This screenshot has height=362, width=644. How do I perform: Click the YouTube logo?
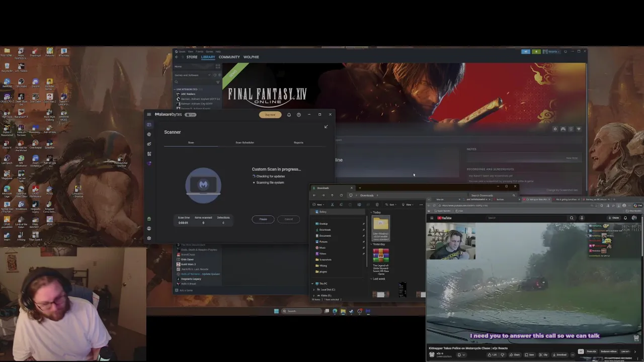click(444, 218)
